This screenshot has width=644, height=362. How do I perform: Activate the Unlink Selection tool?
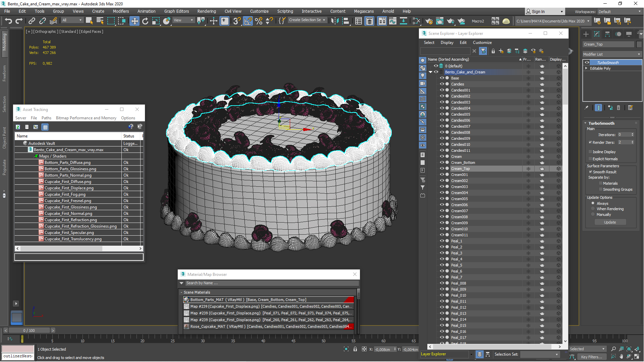pyautogui.click(x=42, y=21)
